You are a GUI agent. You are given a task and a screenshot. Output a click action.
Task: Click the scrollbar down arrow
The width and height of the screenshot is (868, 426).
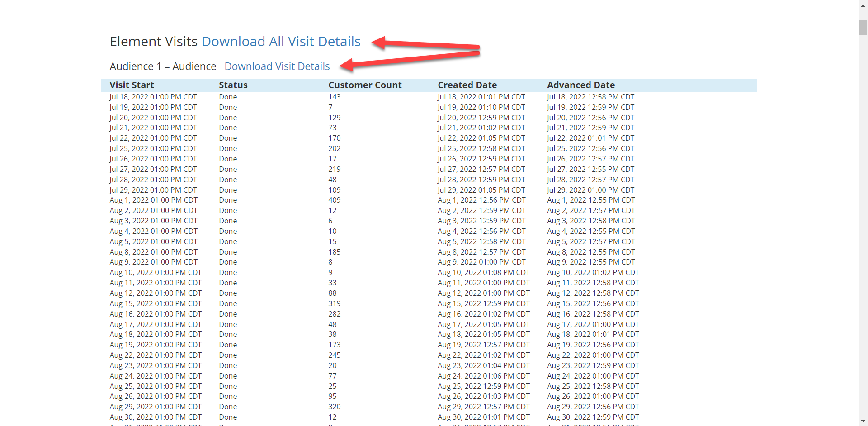click(863, 422)
